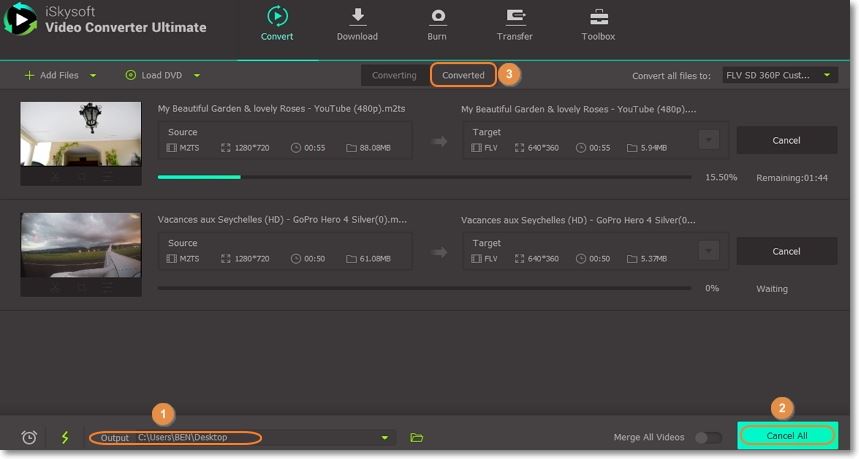Click the Load DVD disc icon
Screen dimensions: 859x459
[131, 75]
